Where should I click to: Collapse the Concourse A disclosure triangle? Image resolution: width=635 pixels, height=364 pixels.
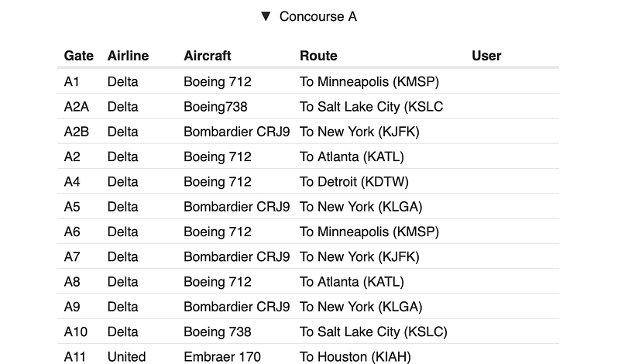pos(266,16)
